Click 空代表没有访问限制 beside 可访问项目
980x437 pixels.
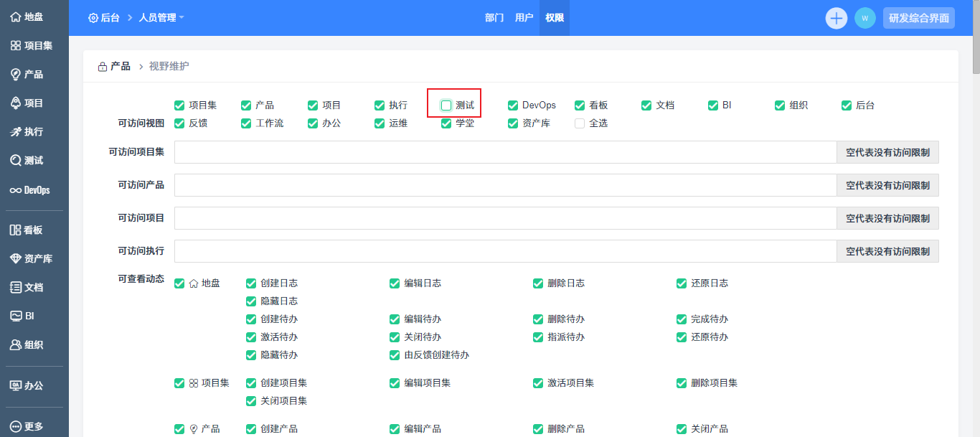(887, 218)
